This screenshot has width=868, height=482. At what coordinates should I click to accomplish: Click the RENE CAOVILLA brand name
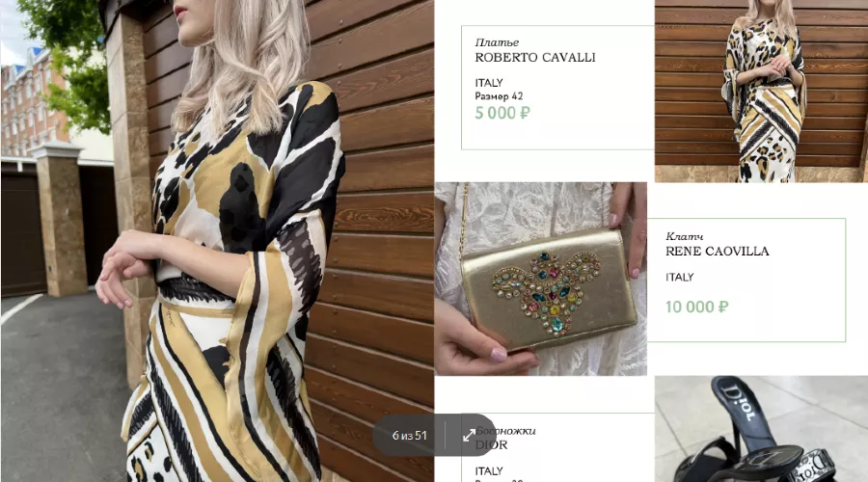[x=718, y=252]
